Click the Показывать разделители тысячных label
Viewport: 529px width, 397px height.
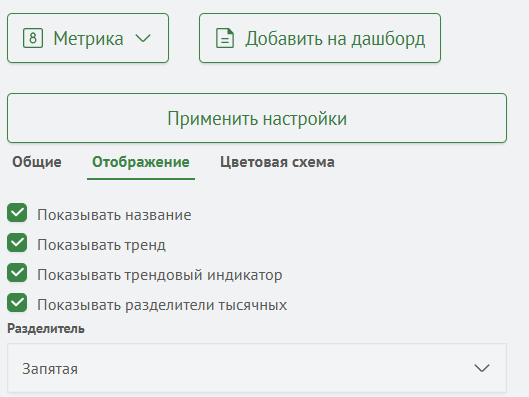pyautogui.click(x=162, y=305)
